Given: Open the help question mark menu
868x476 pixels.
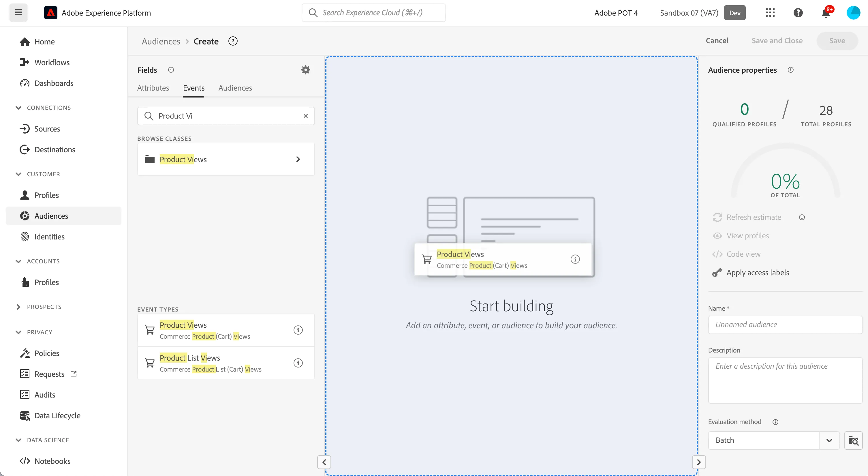Looking at the screenshot, I should tap(798, 13).
